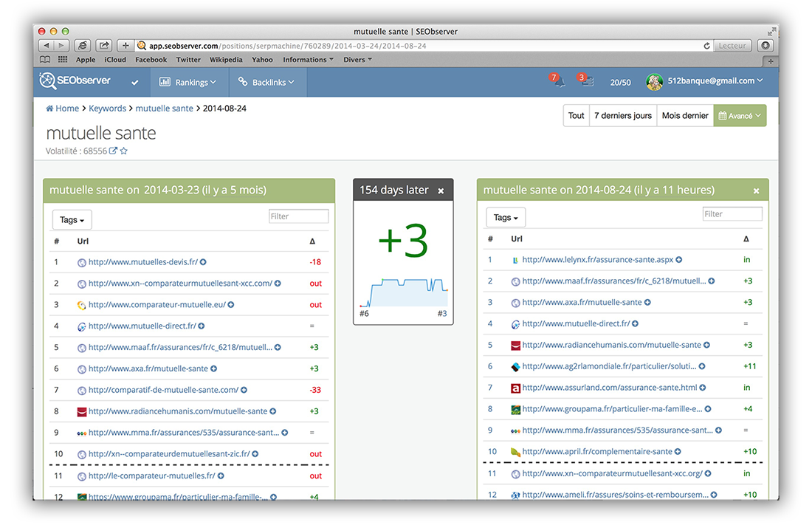The width and height of the screenshot is (812, 525).
Task: Click the SEObserver logo
Action: tap(75, 80)
